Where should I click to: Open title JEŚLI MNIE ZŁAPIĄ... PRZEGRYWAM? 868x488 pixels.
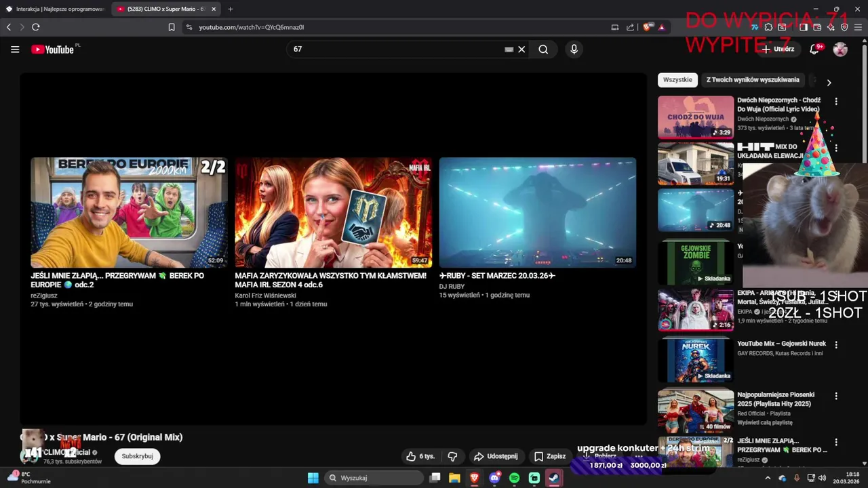[117, 280]
